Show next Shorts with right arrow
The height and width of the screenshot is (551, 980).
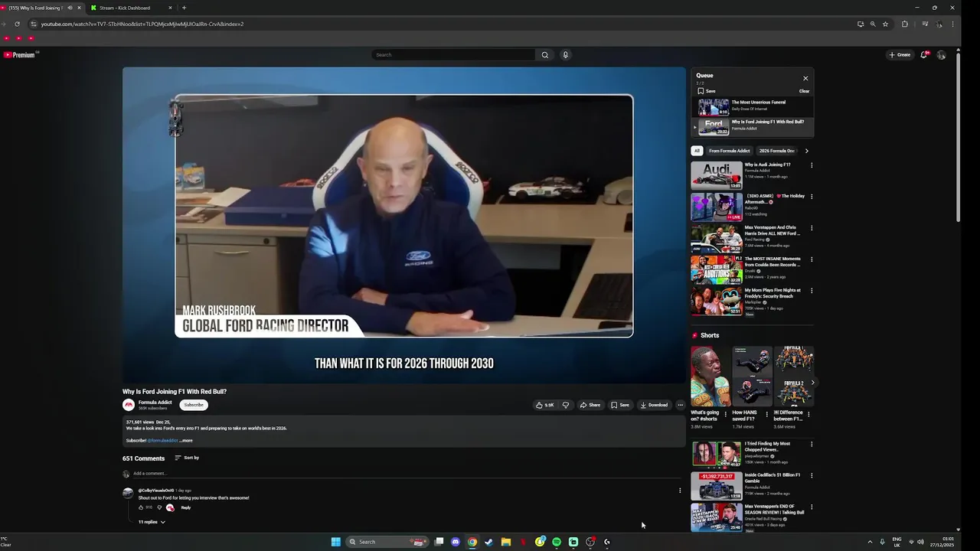812,383
